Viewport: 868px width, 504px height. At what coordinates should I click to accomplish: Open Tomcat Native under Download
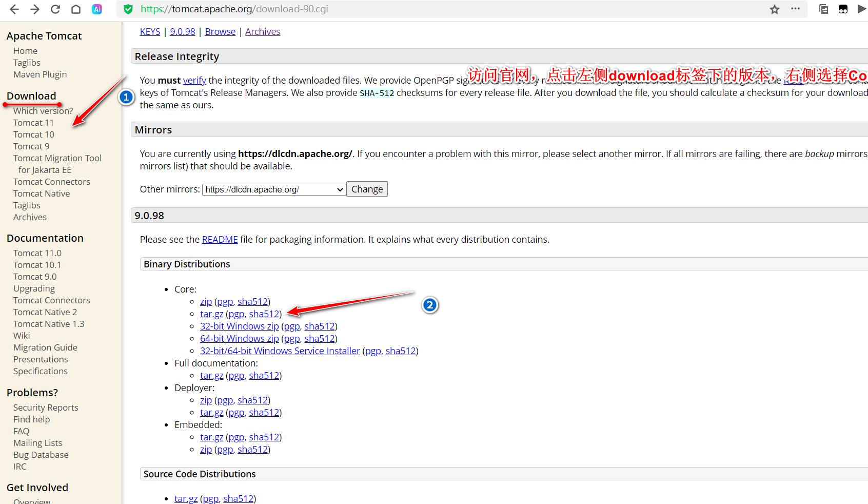(42, 193)
